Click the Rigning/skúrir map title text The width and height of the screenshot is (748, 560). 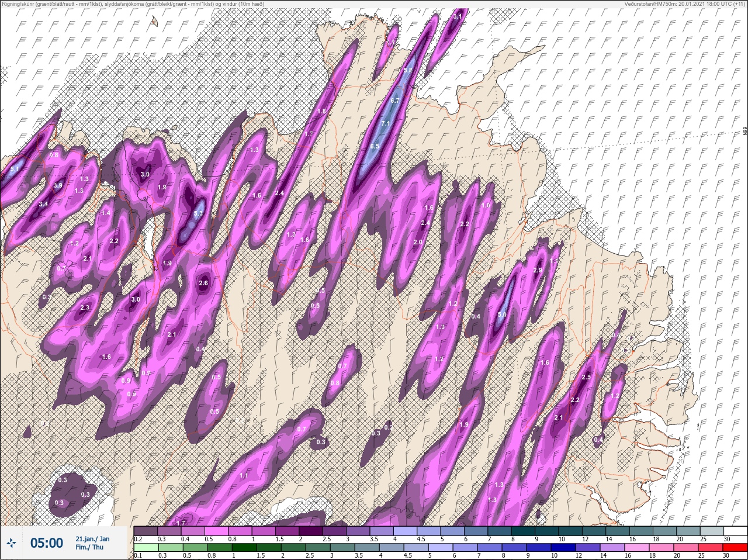[133, 4]
